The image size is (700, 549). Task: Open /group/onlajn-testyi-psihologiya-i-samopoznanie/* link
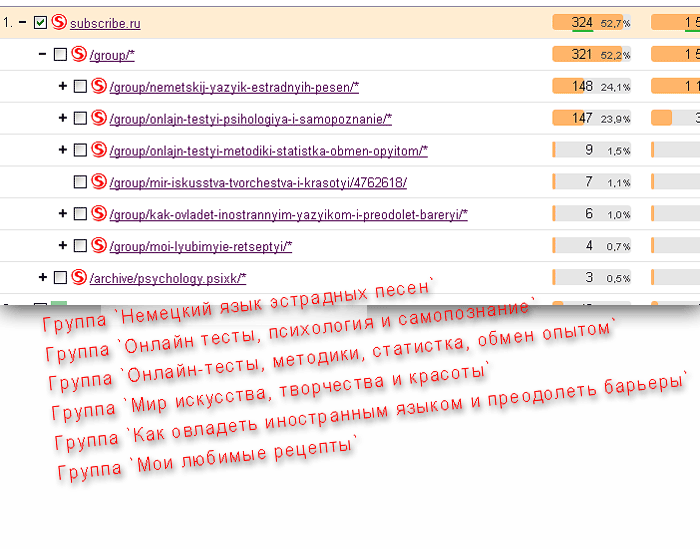pos(250,120)
